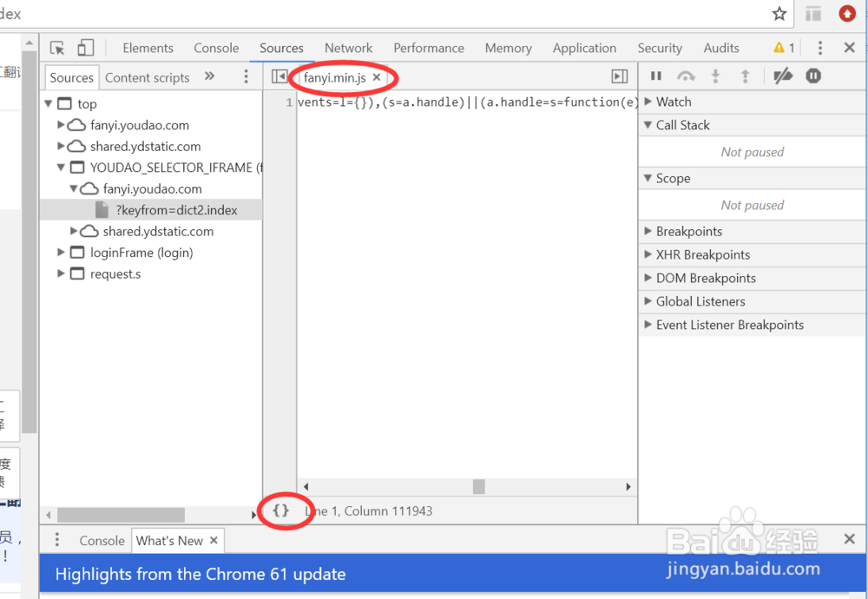Image resolution: width=868 pixels, height=599 pixels.
Task: Open the Content scripts tab
Action: 148,77
